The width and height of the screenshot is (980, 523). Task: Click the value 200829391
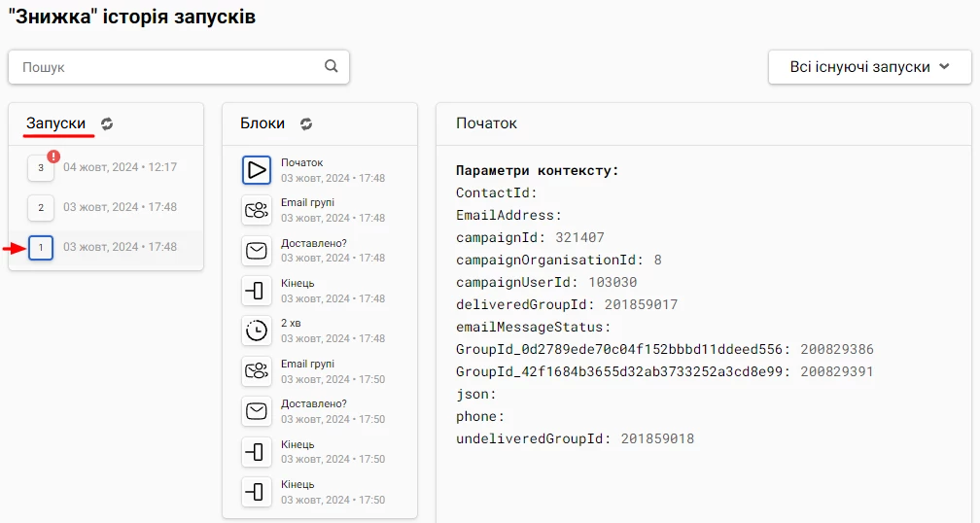click(x=837, y=371)
